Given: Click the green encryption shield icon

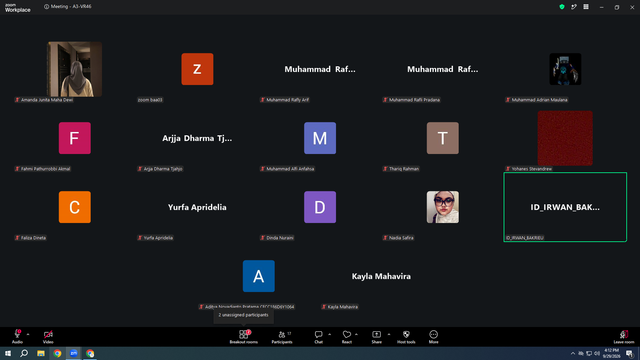Looking at the screenshot, I should 562,7.
